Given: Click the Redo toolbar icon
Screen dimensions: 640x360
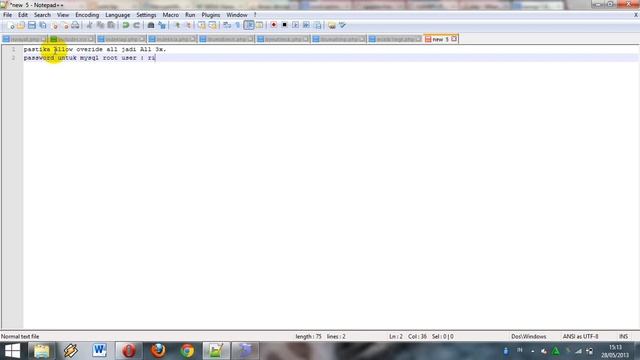Looking at the screenshot, I should pyautogui.click(x=137, y=25).
